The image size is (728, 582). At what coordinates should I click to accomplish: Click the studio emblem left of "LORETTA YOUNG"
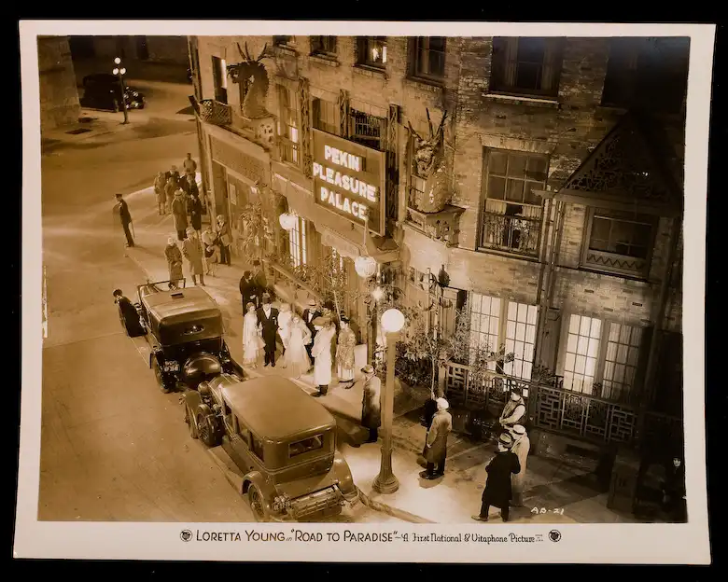[x=186, y=535]
